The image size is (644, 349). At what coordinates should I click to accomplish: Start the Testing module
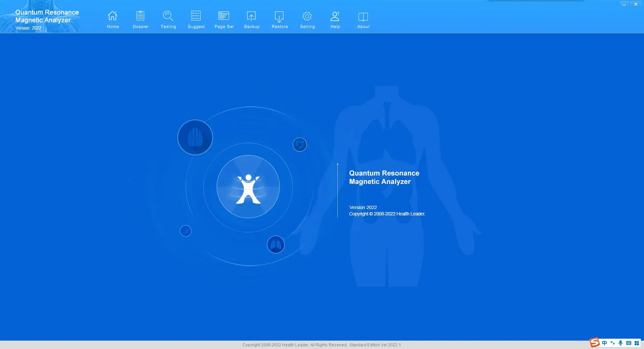tap(168, 20)
